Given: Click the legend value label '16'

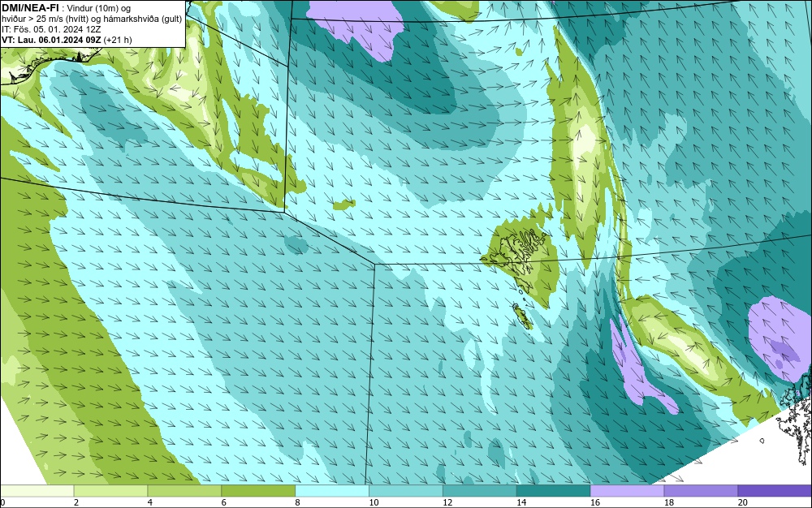Looking at the screenshot, I should pos(595,502).
